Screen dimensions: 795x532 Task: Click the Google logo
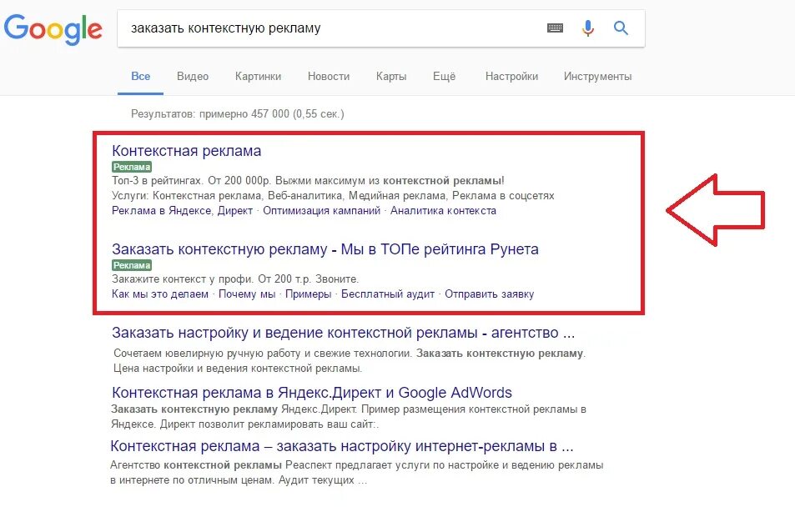click(53, 28)
